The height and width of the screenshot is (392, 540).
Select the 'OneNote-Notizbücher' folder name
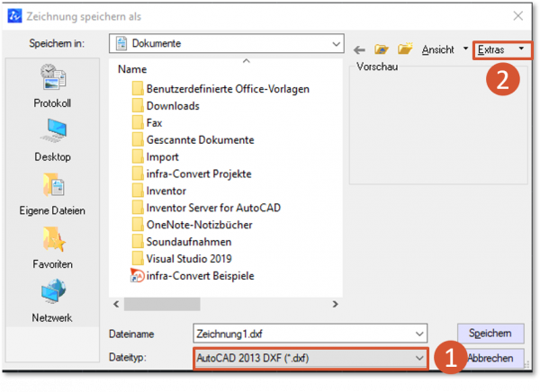[x=200, y=225]
